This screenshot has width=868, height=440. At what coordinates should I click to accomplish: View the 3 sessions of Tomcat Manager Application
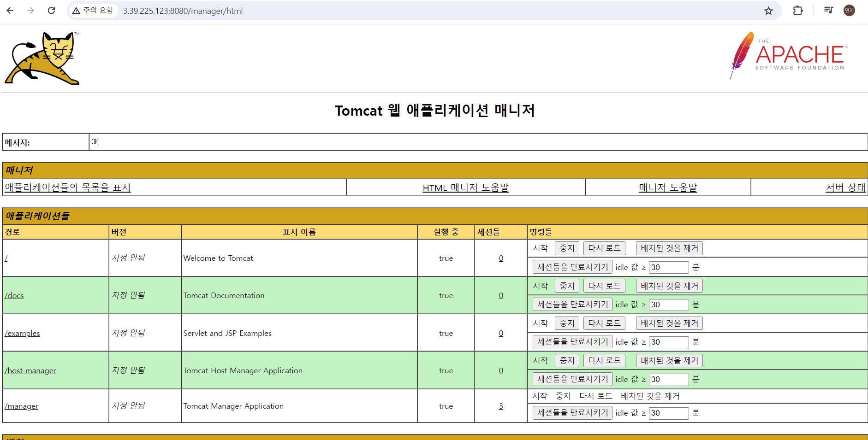501,406
